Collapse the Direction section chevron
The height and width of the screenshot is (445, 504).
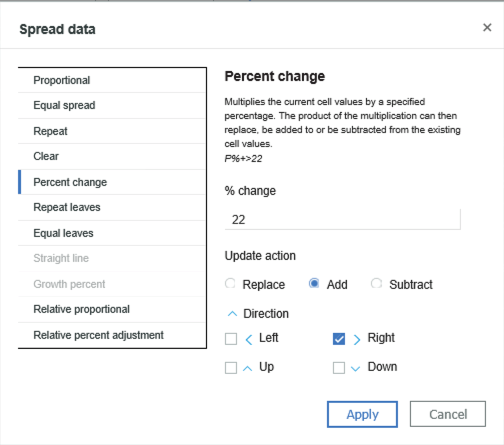tap(232, 314)
